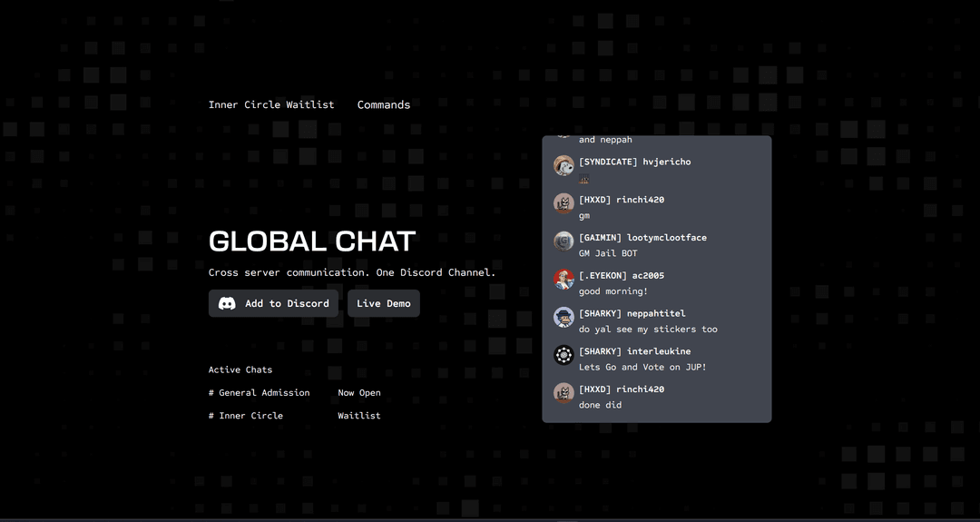Viewport: 980px width, 522px height.
Task: Click neppahtitel's avatar in chat
Action: tap(563, 317)
